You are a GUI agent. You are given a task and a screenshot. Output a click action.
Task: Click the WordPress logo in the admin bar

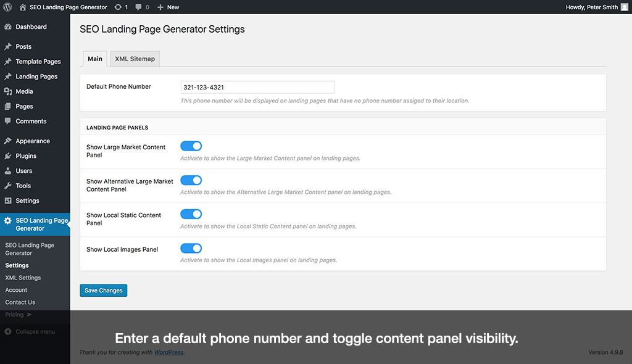point(7,7)
